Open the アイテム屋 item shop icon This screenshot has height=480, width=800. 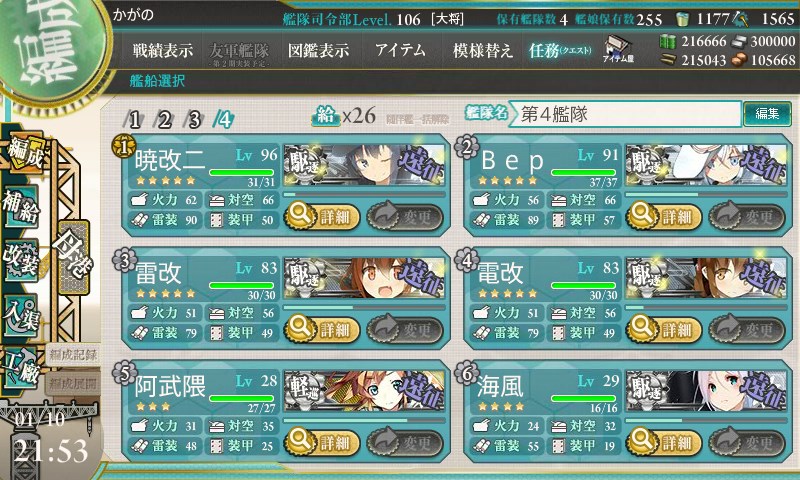pyautogui.click(x=618, y=49)
